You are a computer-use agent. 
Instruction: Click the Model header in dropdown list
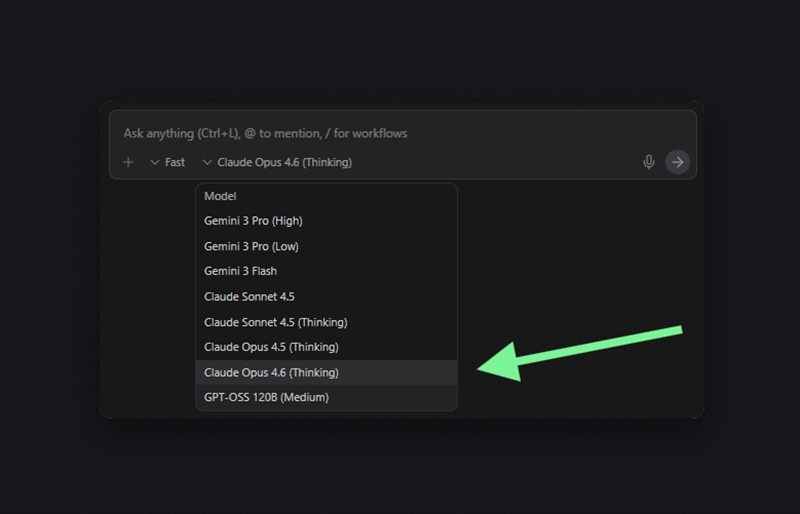(x=220, y=196)
